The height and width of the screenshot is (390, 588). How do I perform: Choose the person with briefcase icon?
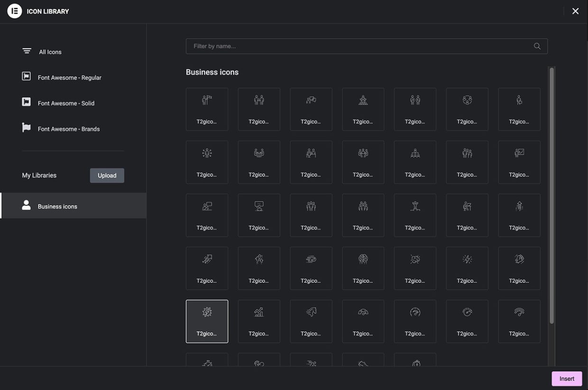click(x=519, y=109)
